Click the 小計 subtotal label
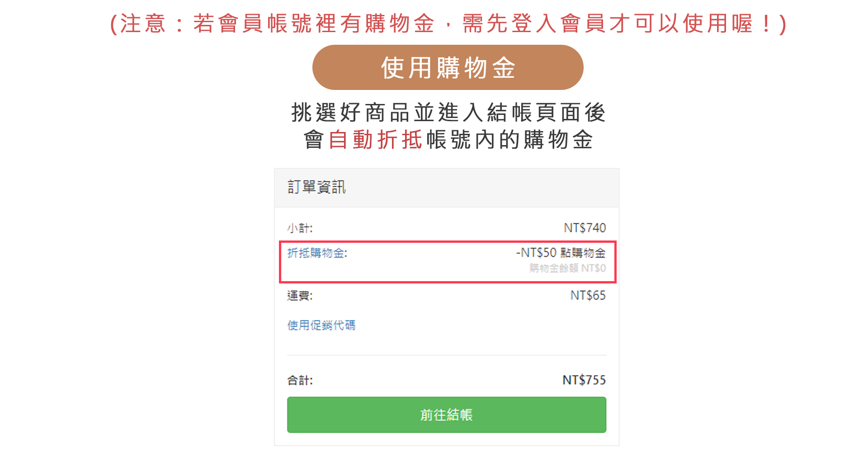This screenshot has width=868, height=462. click(x=300, y=228)
